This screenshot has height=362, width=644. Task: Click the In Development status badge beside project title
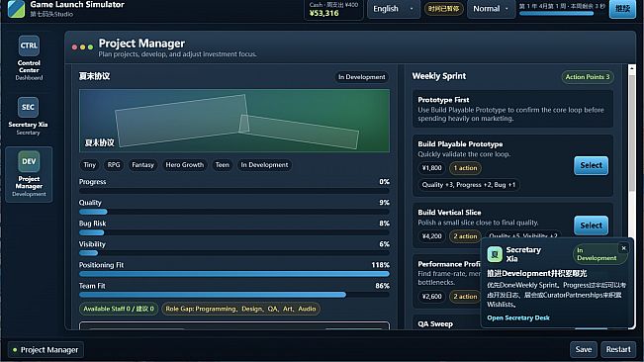tap(361, 77)
